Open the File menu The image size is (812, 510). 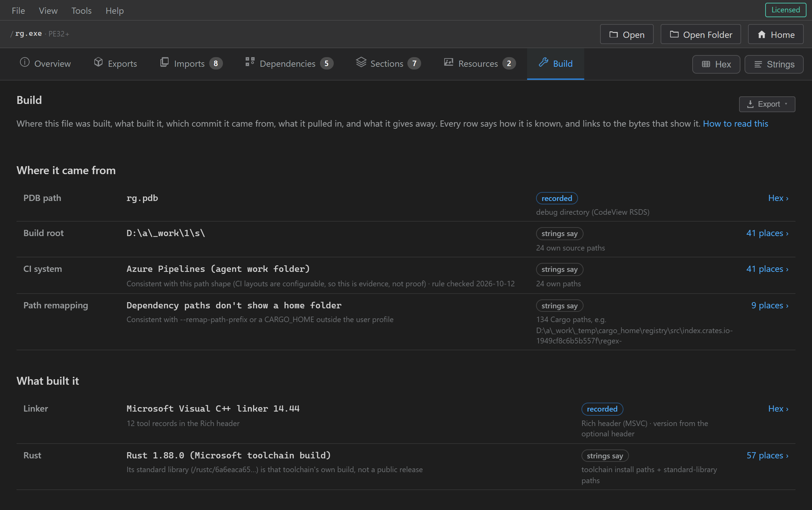(18, 11)
